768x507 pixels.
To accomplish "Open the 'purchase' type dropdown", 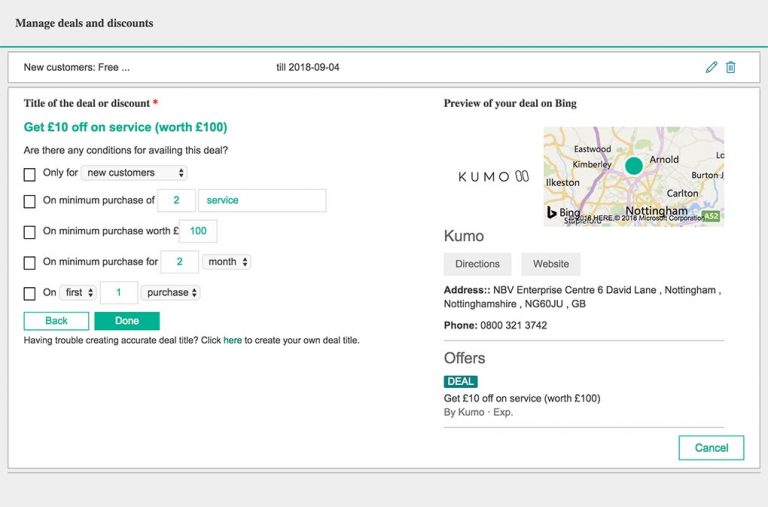I will [x=170, y=293].
